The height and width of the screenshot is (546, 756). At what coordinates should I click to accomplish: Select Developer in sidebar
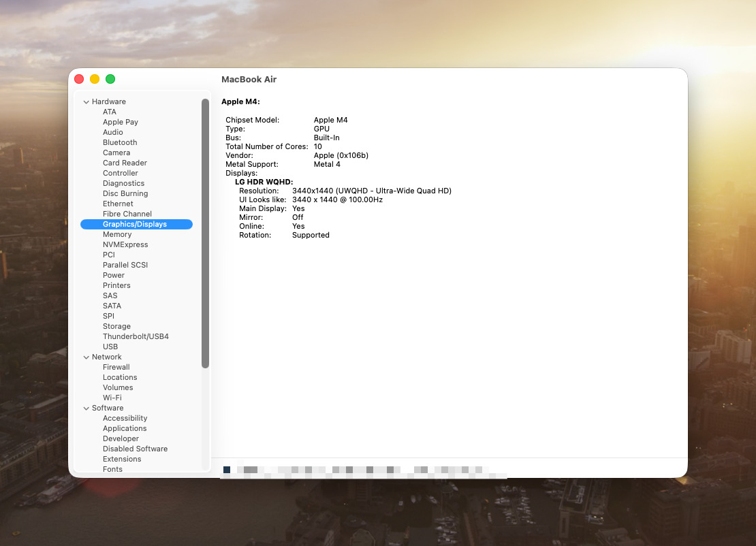[121, 438]
